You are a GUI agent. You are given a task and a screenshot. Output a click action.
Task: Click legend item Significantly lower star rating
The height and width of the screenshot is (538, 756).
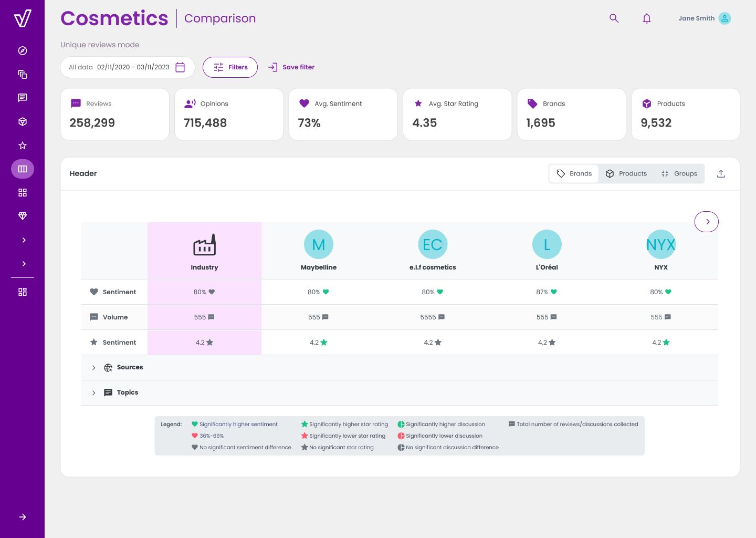click(343, 436)
